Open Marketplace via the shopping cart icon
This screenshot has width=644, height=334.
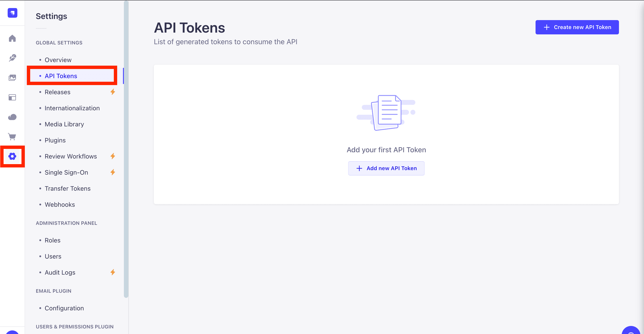point(12,137)
